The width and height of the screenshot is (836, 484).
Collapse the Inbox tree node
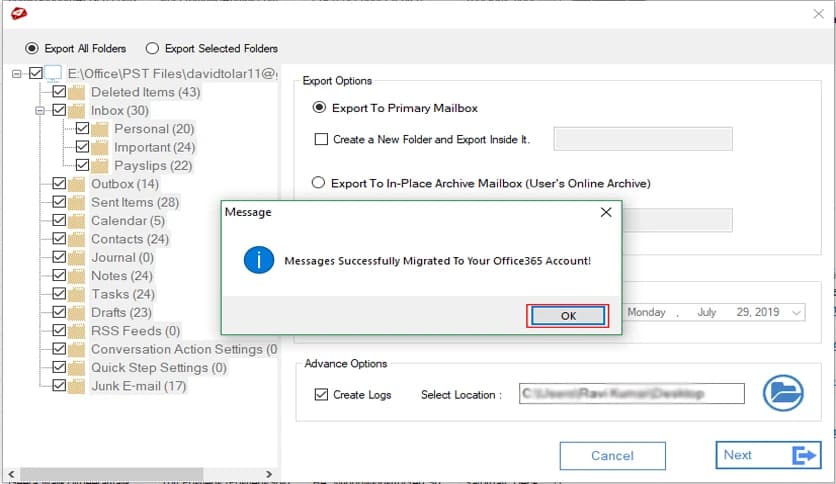coord(40,110)
